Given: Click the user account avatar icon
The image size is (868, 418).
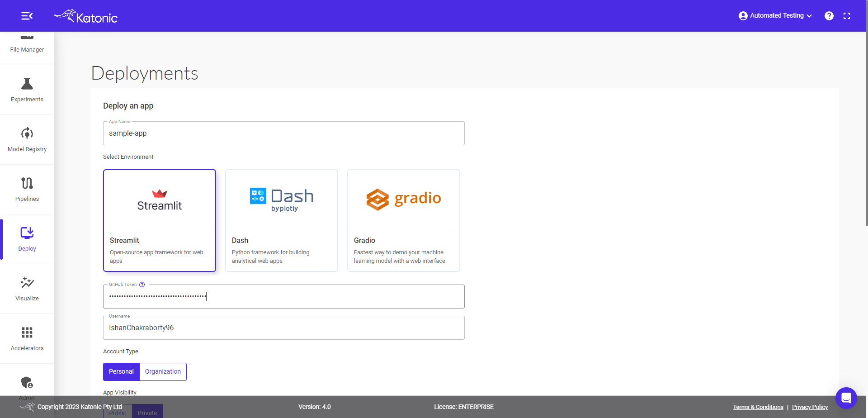Looking at the screenshot, I should pos(743,16).
